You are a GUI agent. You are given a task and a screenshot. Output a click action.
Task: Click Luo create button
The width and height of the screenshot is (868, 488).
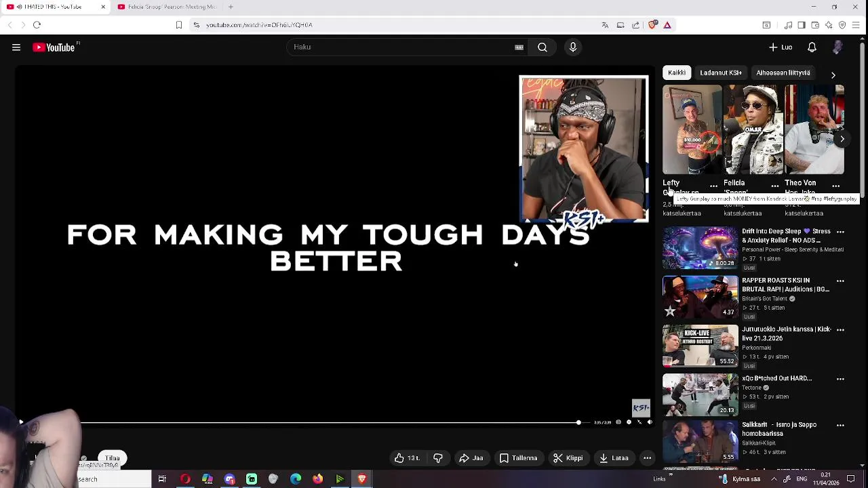tap(780, 47)
